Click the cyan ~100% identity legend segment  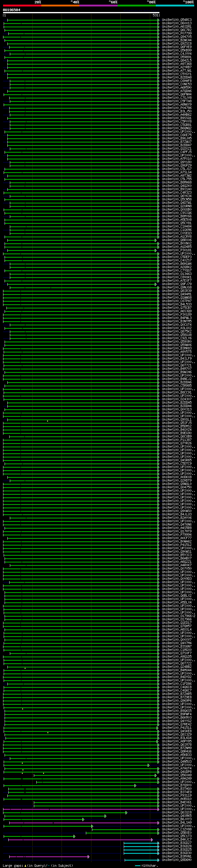175,6
